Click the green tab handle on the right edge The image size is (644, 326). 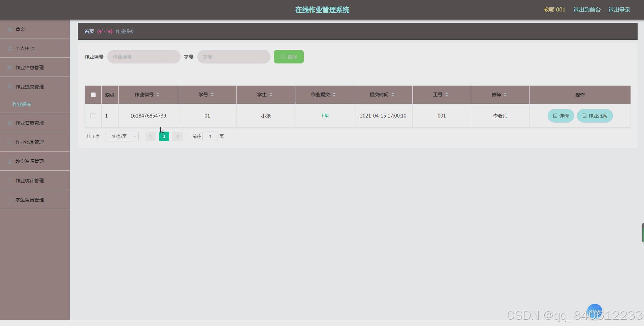click(x=643, y=233)
